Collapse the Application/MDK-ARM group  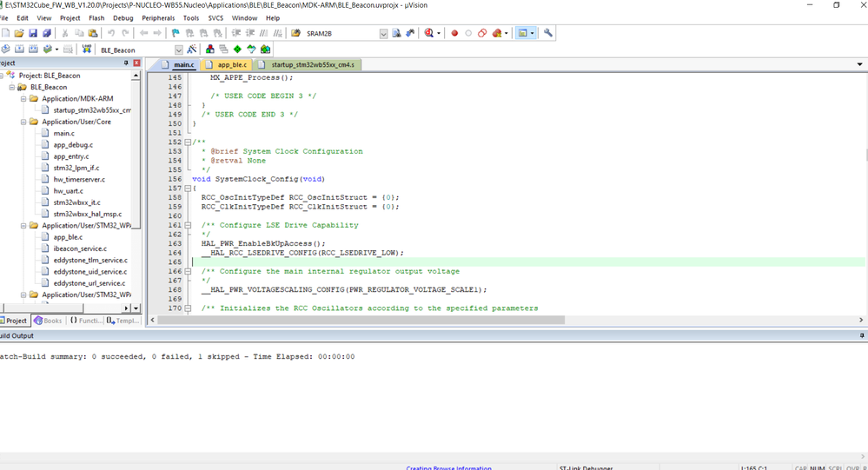(x=23, y=99)
